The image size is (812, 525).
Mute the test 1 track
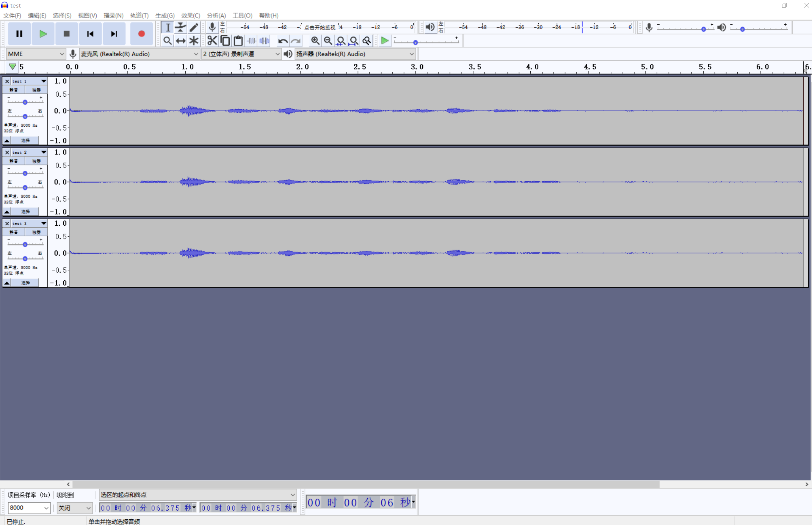(x=14, y=90)
